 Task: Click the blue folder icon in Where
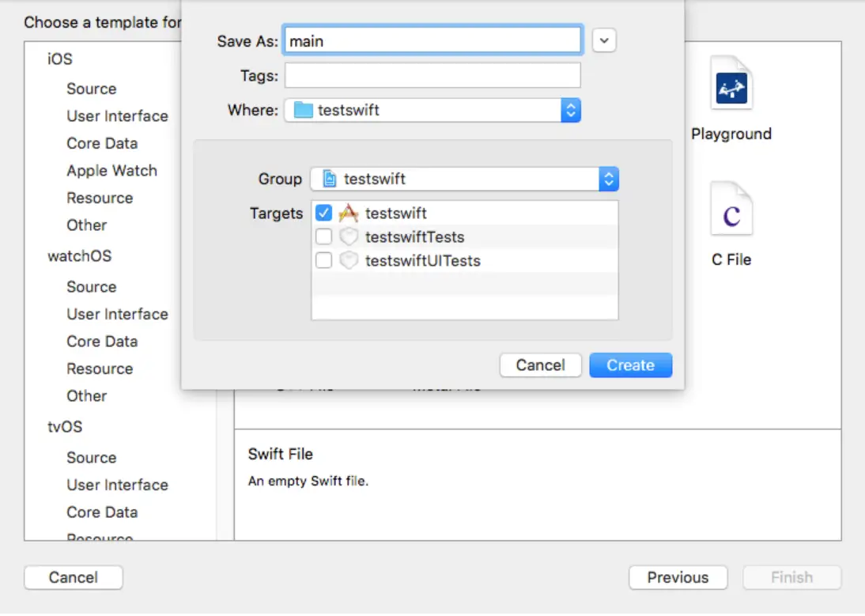click(304, 110)
